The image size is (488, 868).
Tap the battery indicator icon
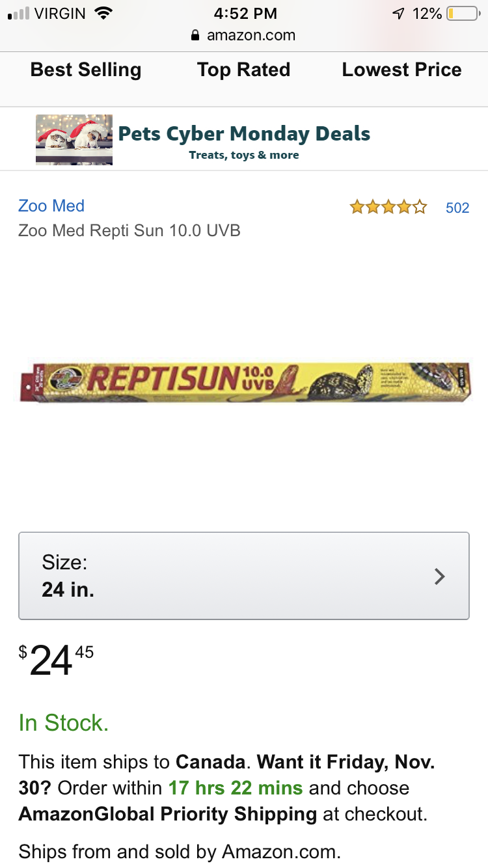[462, 14]
